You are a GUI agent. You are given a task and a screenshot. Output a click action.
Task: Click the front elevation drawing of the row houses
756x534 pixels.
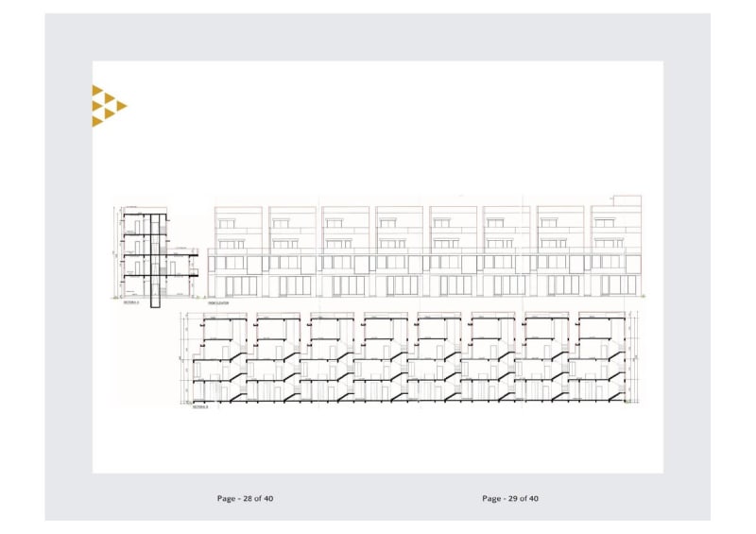(426, 248)
